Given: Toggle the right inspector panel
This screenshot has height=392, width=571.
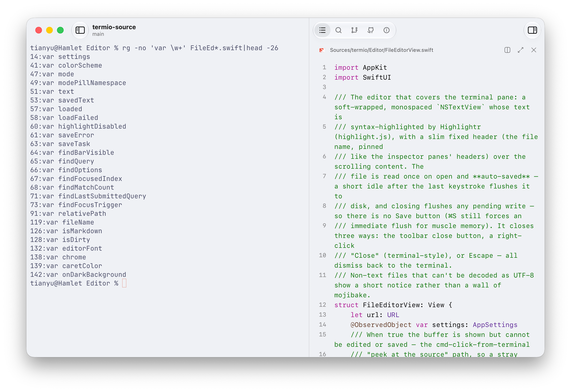Looking at the screenshot, I should point(532,30).
